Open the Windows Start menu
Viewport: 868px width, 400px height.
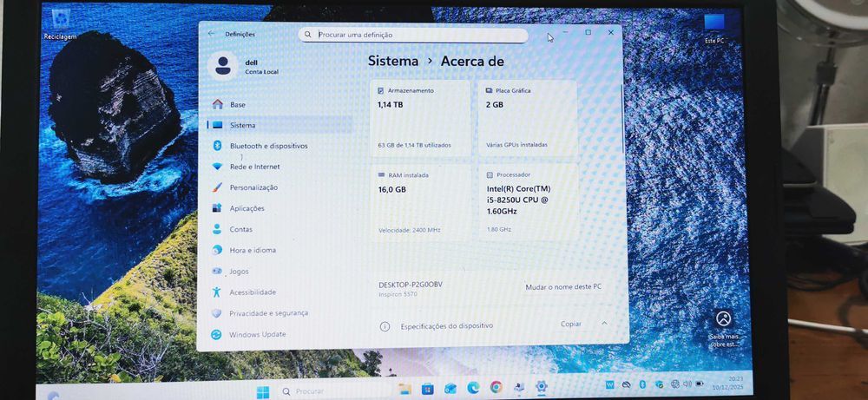263,392
